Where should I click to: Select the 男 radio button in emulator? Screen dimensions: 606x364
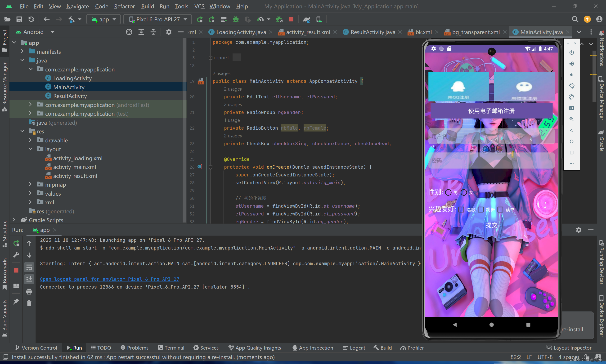tap(448, 192)
